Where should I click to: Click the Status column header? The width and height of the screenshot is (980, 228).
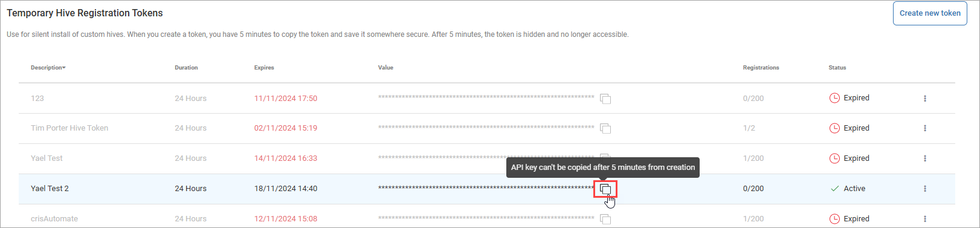tap(837, 68)
